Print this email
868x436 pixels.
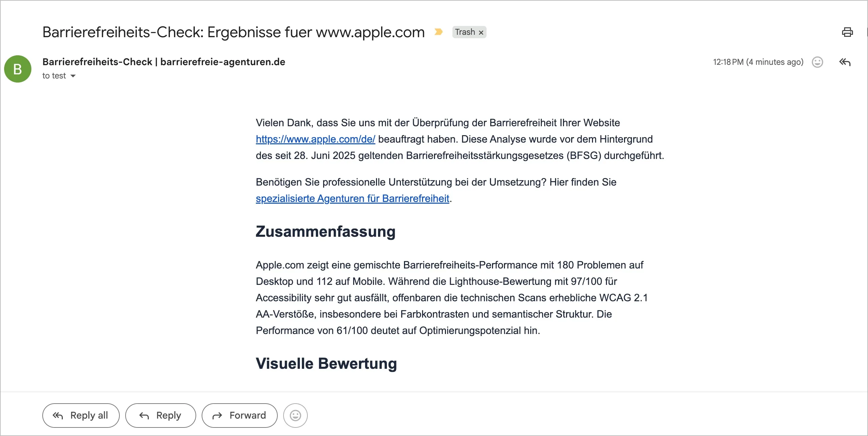click(847, 32)
